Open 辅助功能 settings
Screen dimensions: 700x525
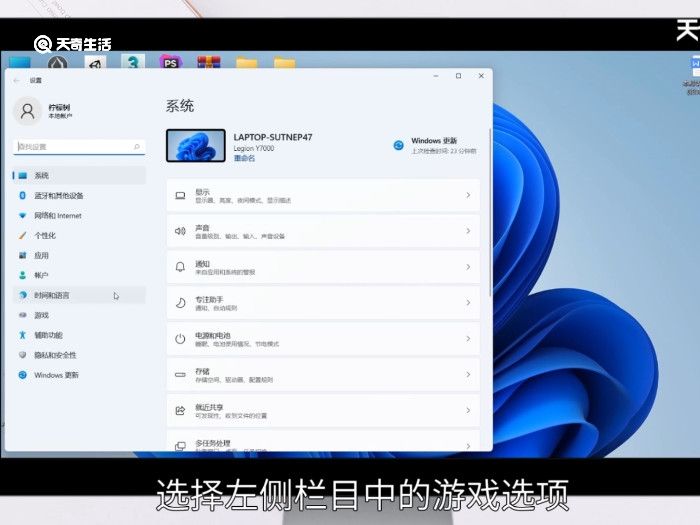click(79, 335)
